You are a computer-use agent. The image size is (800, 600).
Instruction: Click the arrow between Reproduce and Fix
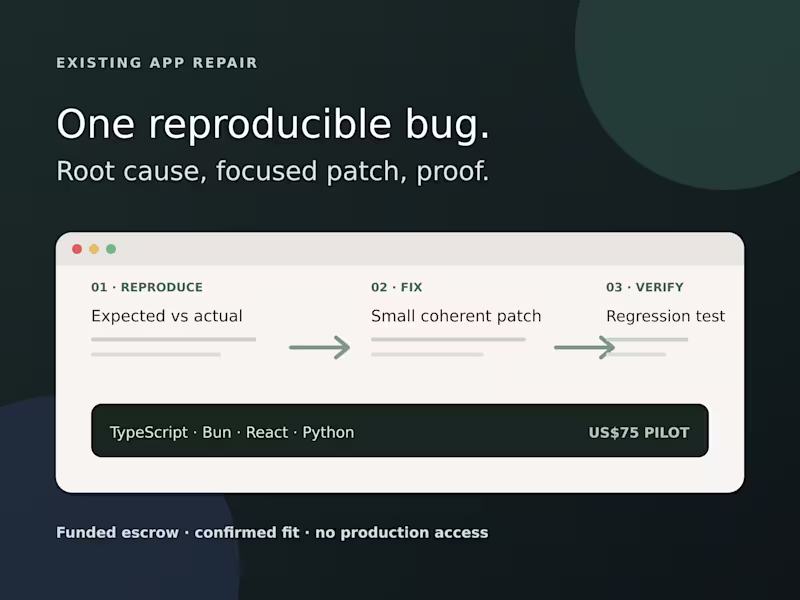(x=319, y=347)
